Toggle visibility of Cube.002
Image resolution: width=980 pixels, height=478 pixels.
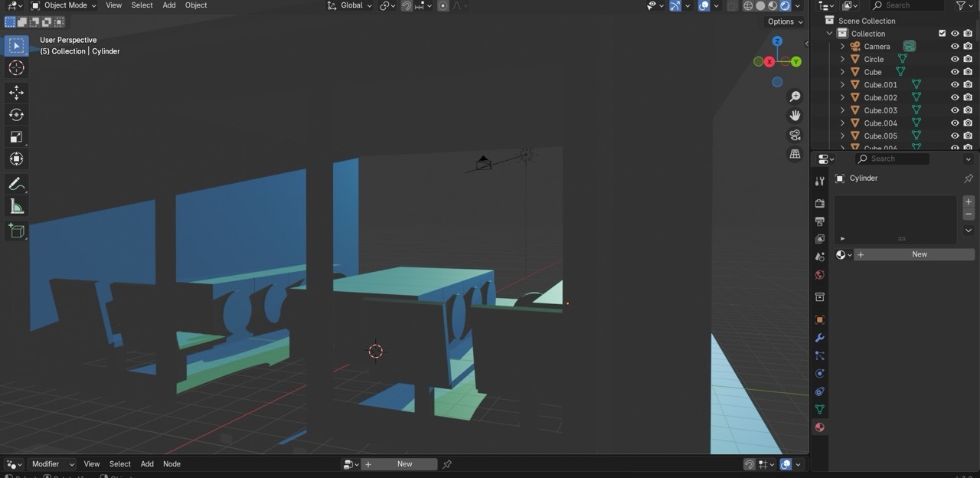tap(955, 97)
